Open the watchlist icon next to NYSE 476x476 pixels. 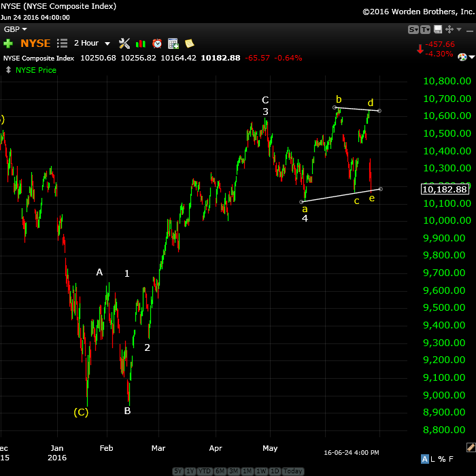click(x=62, y=43)
